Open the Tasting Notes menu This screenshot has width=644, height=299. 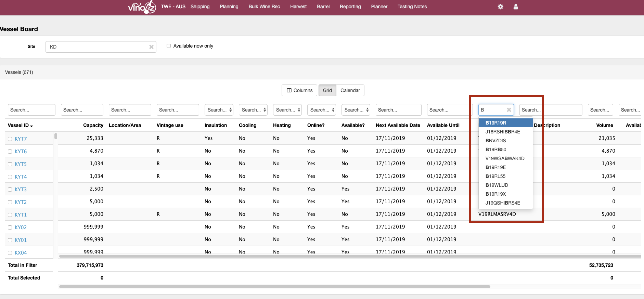(x=412, y=7)
